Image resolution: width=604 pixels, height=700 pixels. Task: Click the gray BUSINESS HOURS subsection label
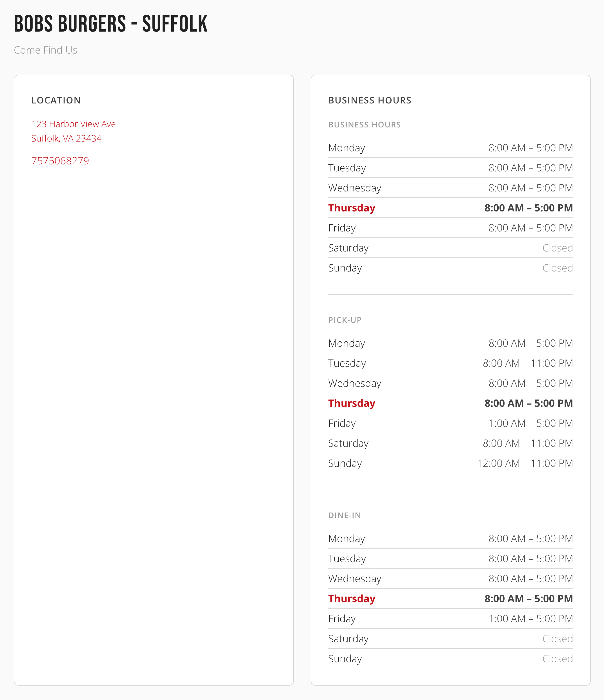pos(364,125)
